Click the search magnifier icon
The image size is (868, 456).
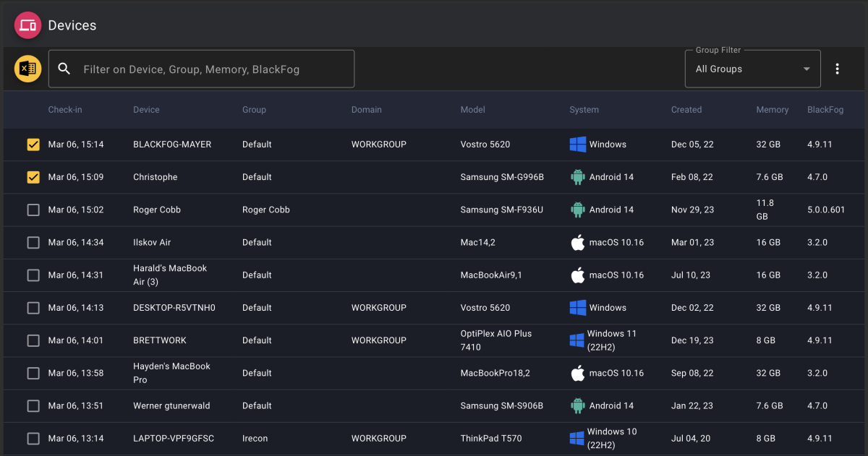[64, 69]
